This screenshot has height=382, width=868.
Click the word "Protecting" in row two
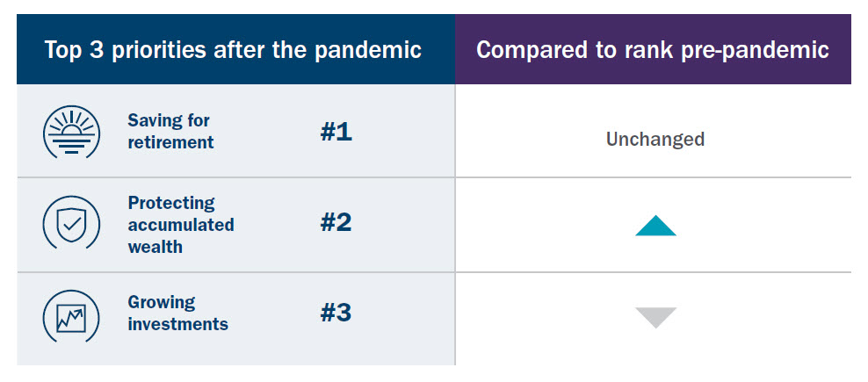[171, 203]
